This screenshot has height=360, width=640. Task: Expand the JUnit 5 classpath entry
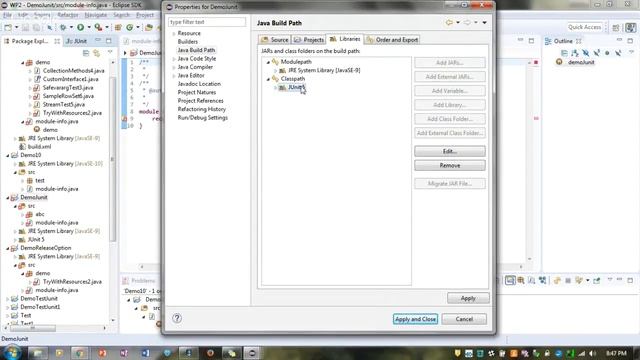pyautogui.click(x=276, y=87)
